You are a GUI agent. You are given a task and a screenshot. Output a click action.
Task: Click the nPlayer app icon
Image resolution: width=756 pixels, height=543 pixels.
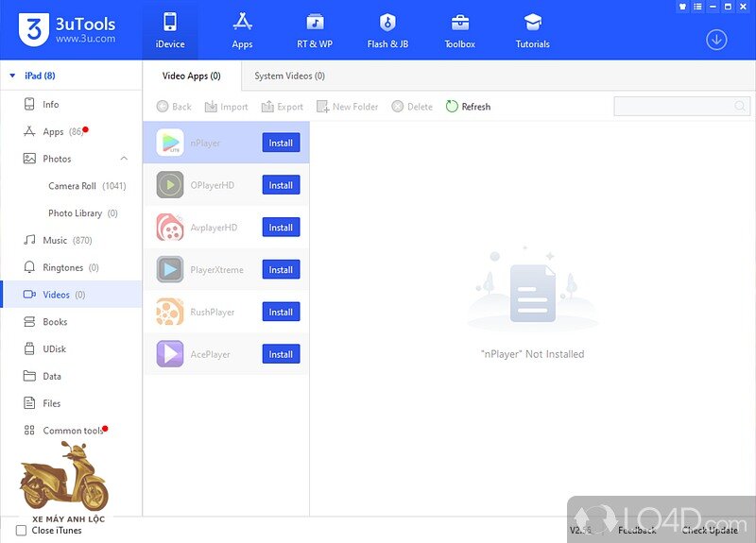coord(170,143)
